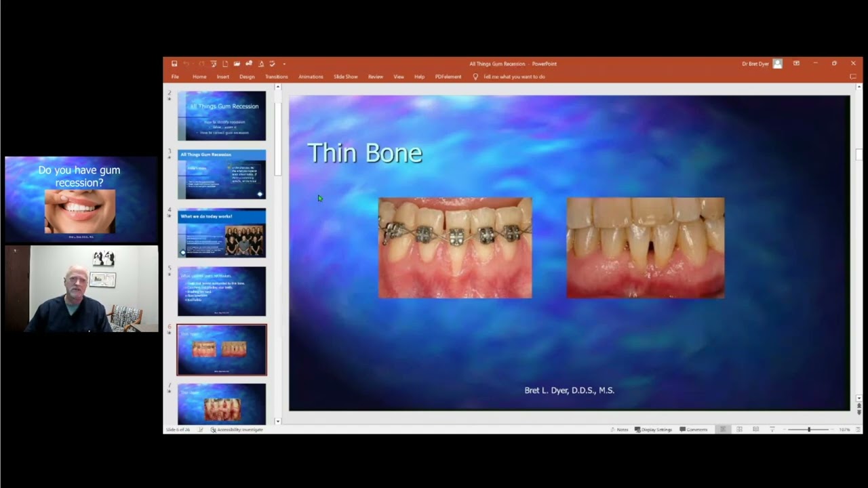Select the braces teeth photo on slide
The height and width of the screenshot is (488, 868).
coord(455,248)
